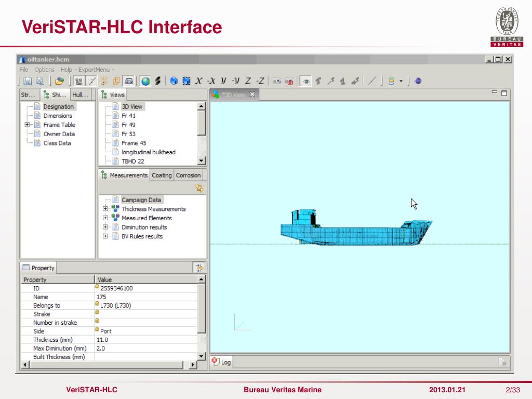Click the Thickness value 11.0
This screenshot has height=399, width=532.
pyautogui.click(x=102, y=340)
